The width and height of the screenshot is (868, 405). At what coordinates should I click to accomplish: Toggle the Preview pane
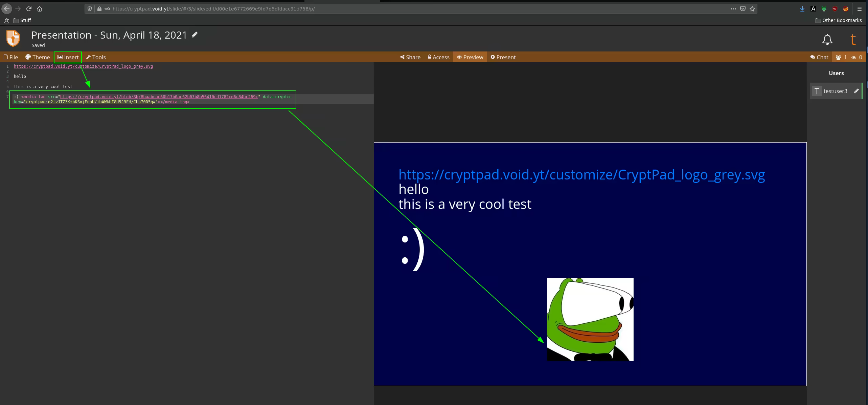click(x=470, y=57)
